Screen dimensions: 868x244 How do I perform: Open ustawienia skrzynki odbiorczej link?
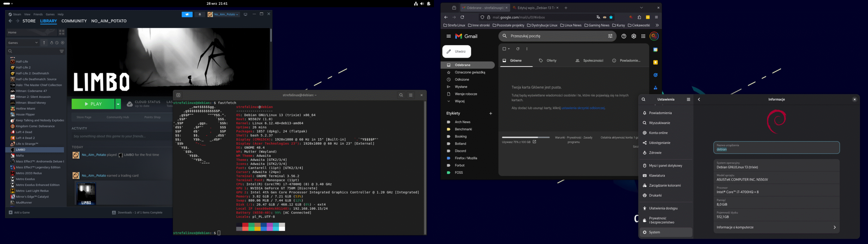583,108
